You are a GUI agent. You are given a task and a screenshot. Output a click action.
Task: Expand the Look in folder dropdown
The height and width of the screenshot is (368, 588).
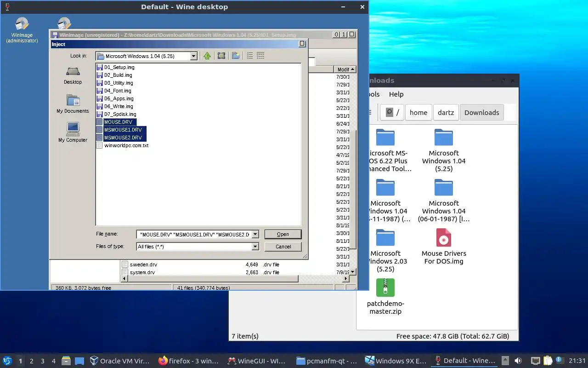(x=193, y=56)
